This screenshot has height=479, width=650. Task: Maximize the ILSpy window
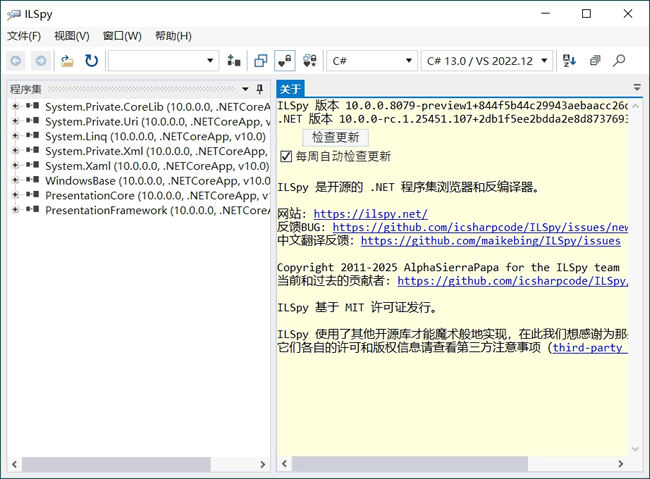point(586,14)
